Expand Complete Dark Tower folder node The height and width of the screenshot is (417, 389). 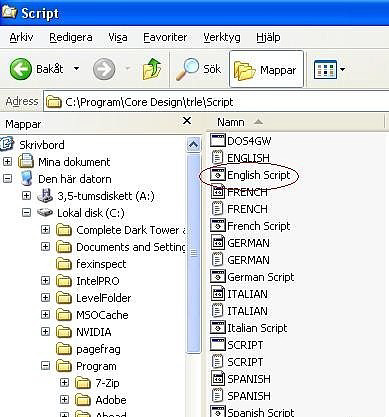[45, 230]
